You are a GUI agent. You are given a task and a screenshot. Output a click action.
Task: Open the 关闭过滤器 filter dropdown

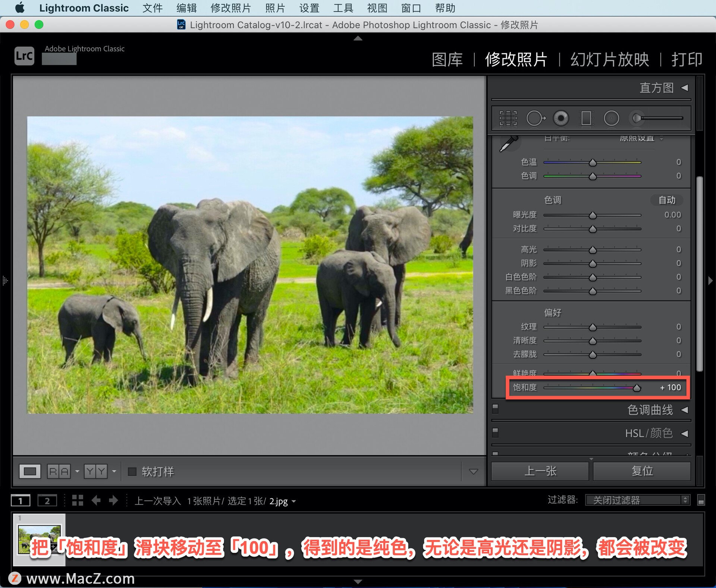[x=637, y=500]
